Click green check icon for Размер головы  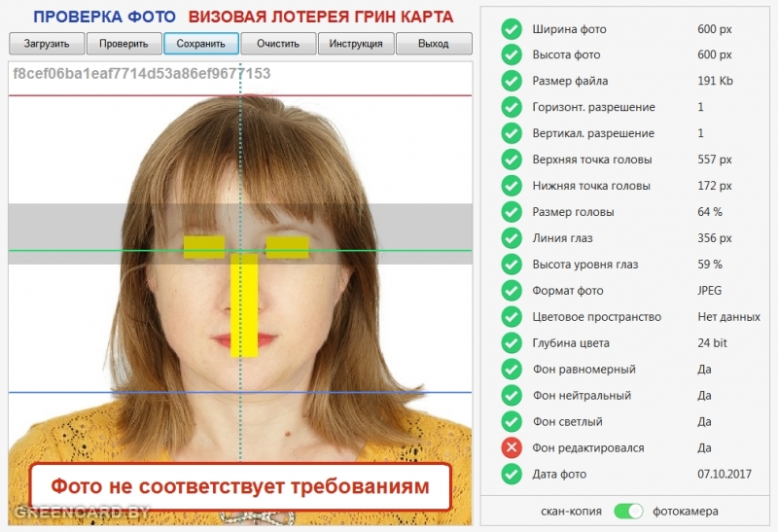512,212
